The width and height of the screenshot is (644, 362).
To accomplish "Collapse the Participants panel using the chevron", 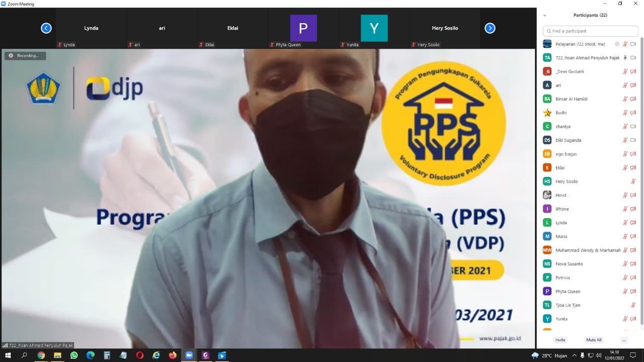I will 544,16.
